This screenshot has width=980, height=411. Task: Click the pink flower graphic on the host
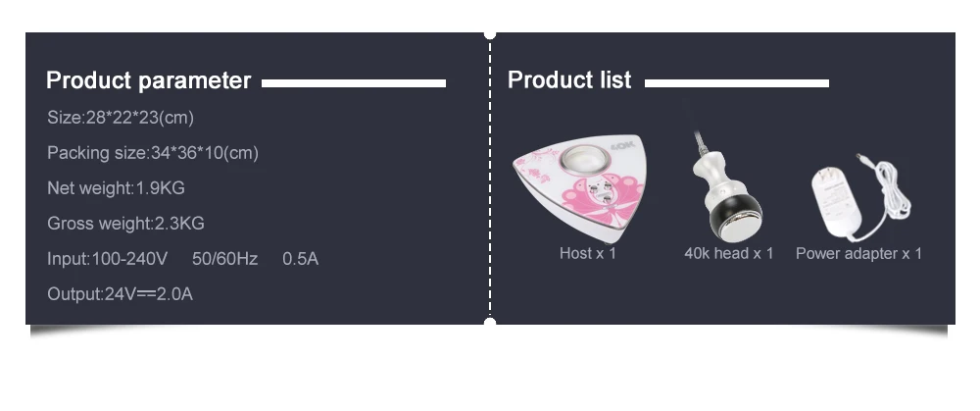[x=593, y=199]
